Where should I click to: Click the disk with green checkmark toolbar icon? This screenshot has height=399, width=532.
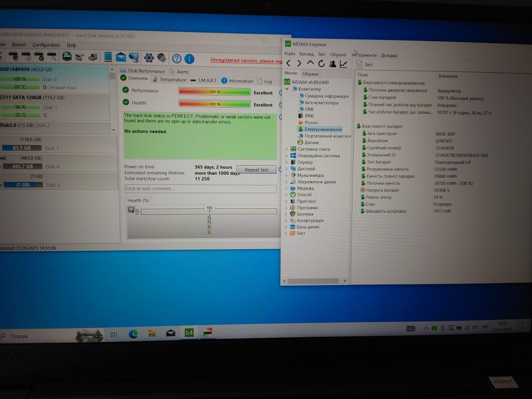pyautogui.click(x=40, y=56)
